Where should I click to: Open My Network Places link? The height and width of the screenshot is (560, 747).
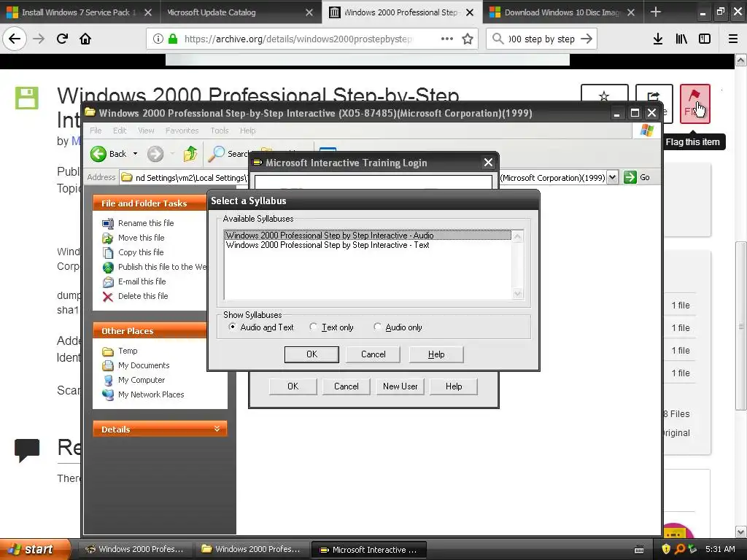151,394
